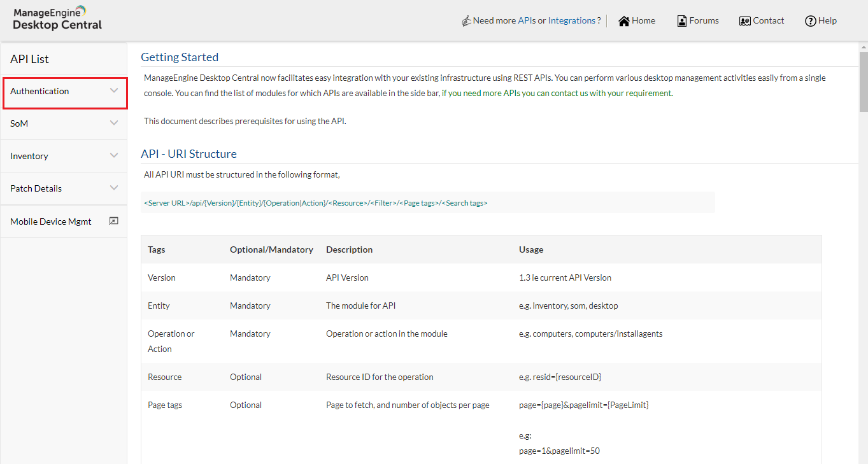Click the Forums icon in header
The image size is (868, 464).
click(682, 21)
